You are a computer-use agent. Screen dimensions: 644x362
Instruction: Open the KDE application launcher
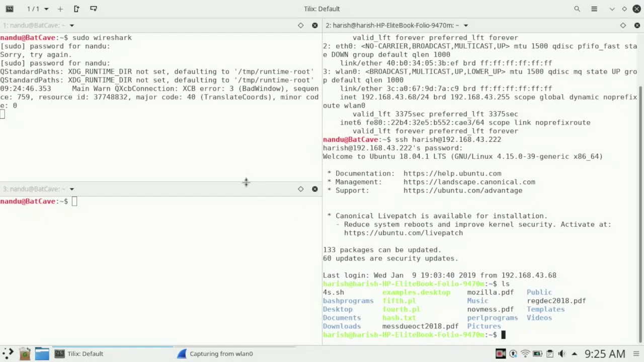8,353
